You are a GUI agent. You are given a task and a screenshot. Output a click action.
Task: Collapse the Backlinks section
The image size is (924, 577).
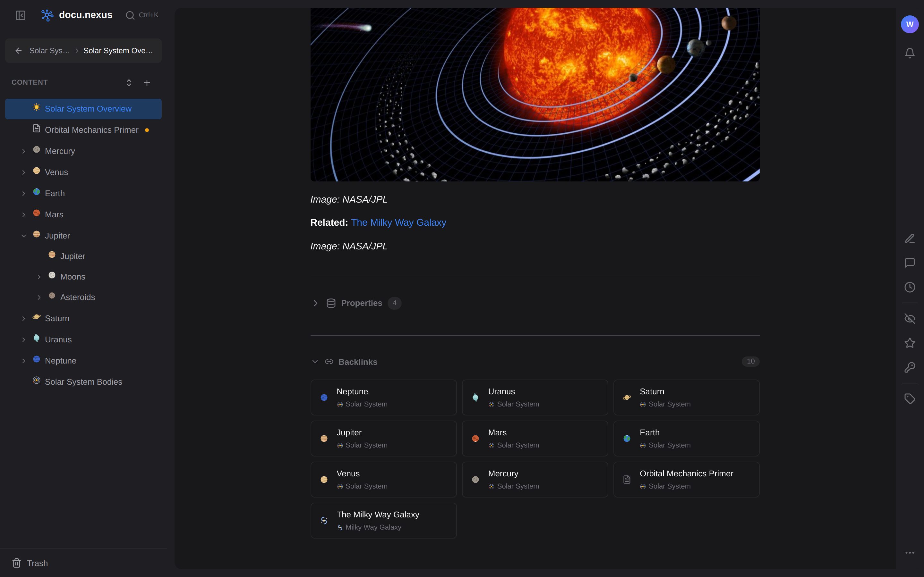[315, 361]
